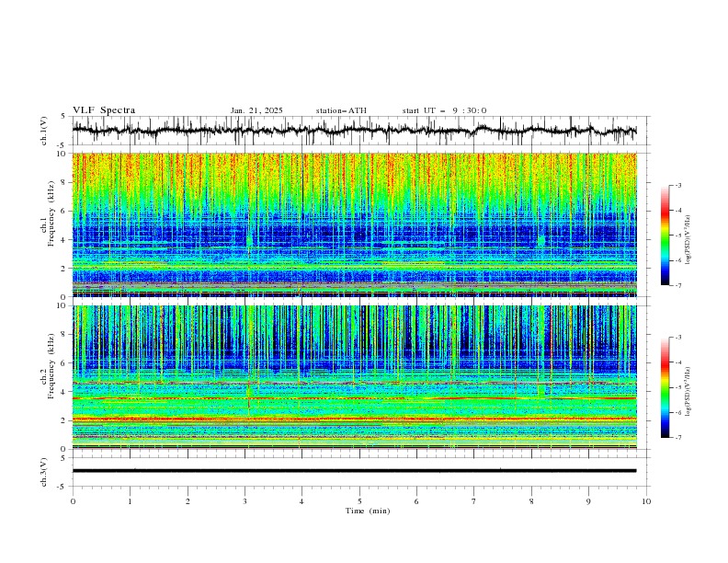Click the ch.2 colorbar "log(PSD)(V²/Hz)" label
Screen dimensions: 728x563
688,391
